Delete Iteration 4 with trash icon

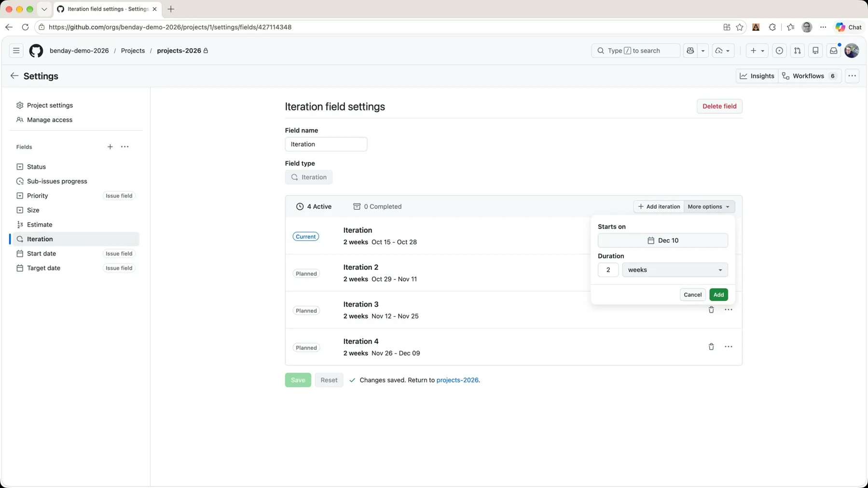tap(711, 347)
